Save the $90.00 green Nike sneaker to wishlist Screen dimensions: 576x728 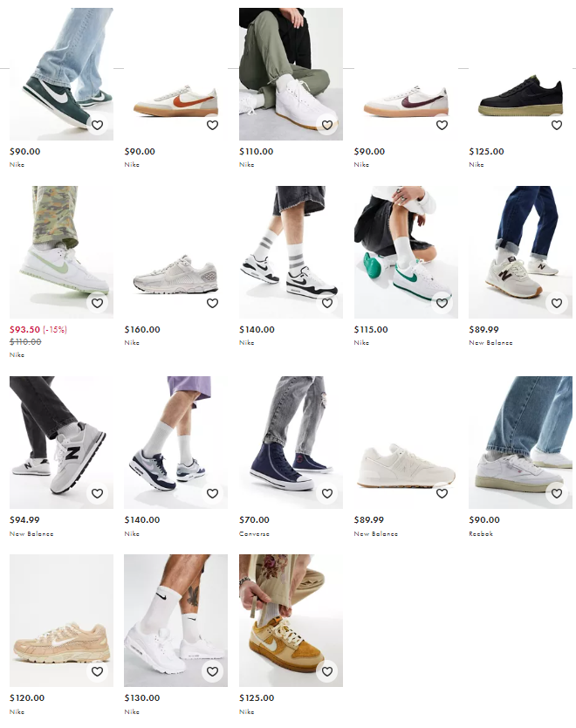(x=97, y=125)
